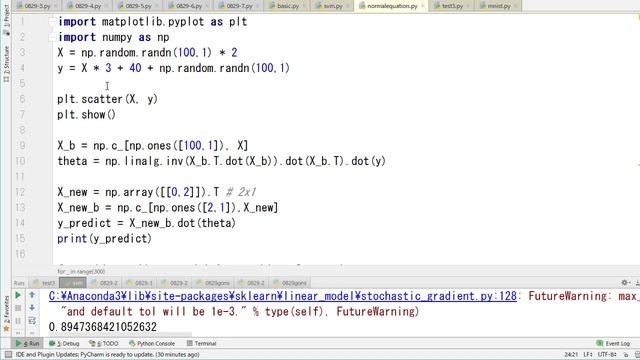Viewport: 640px width, 360px height.
Task: Open Run panel settings gear icon
Action: [x=624, y=282]
